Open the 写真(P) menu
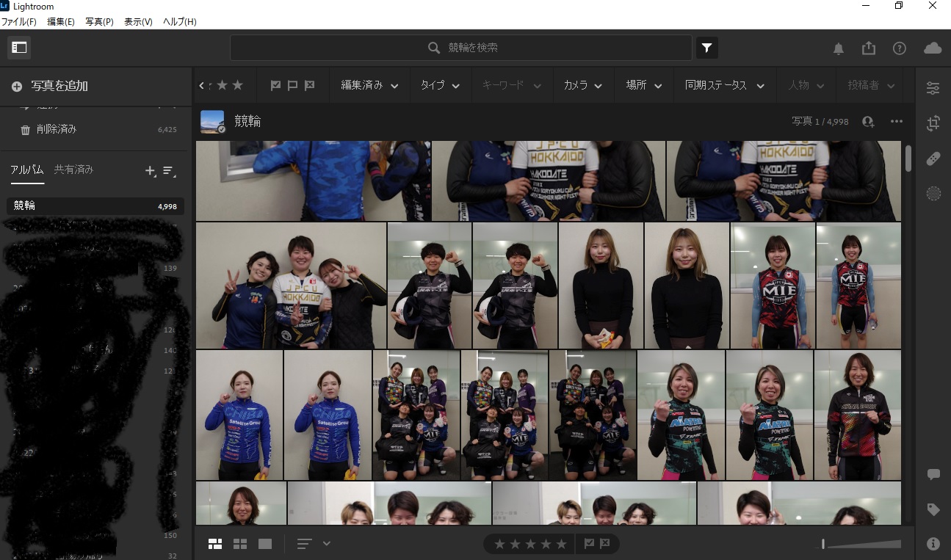This screenshot has width=951, height=560. pos(99,22)
